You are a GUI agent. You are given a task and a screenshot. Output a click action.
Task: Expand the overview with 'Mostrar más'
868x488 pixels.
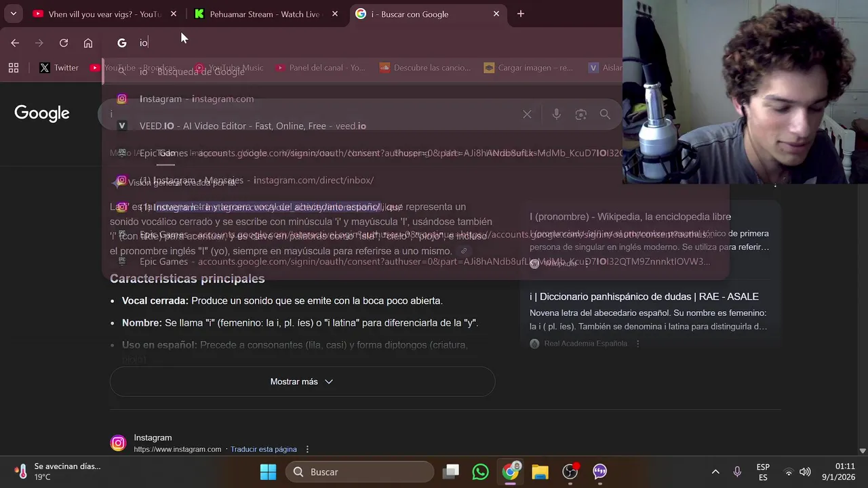click(x=302, y=382)
